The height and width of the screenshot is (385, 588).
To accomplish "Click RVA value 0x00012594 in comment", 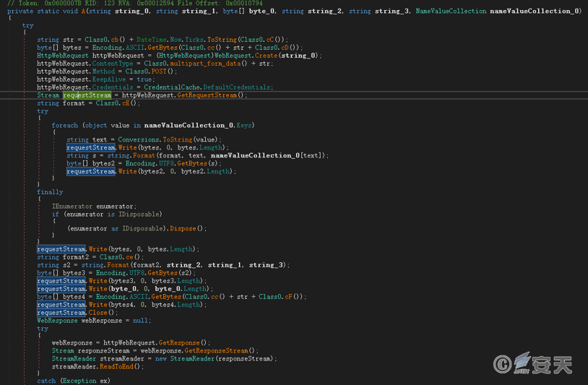I will tap(155, 3).
